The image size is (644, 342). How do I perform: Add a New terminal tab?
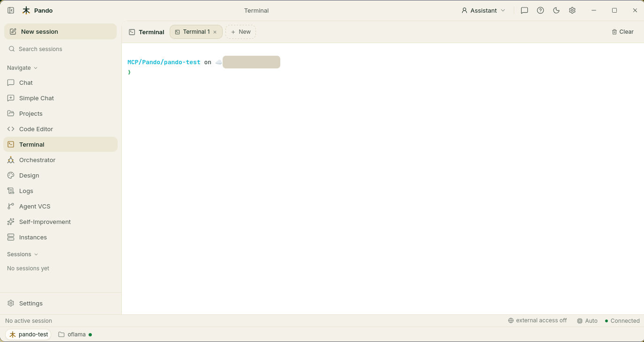tap(240, 32)
